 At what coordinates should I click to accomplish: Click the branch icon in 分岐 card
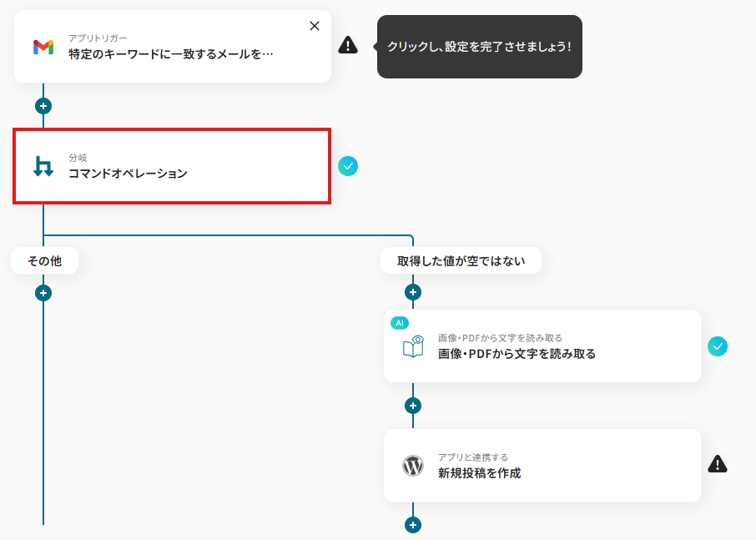tap(43, 166)
